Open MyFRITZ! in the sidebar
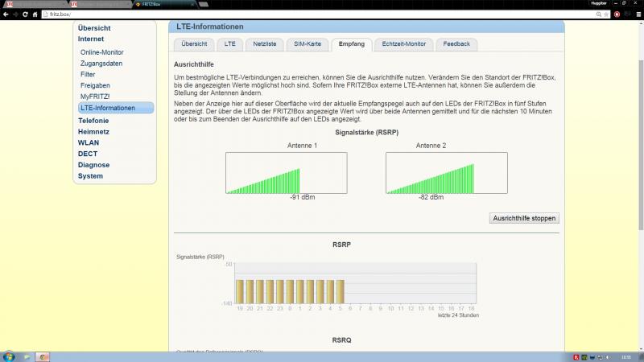644x362 pixels. click(x=95, y=97)
